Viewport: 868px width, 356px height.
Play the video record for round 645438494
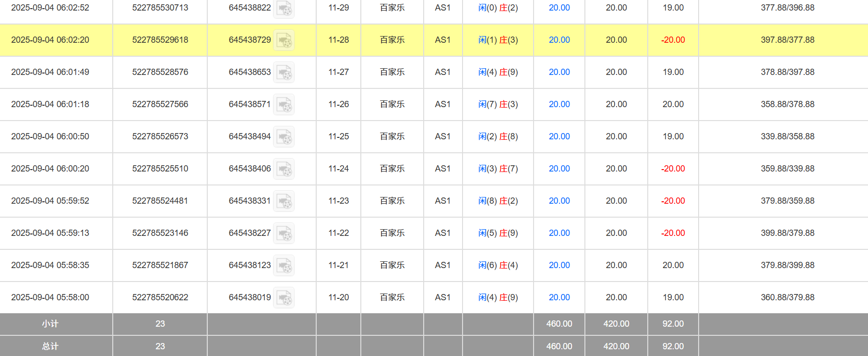284,137
